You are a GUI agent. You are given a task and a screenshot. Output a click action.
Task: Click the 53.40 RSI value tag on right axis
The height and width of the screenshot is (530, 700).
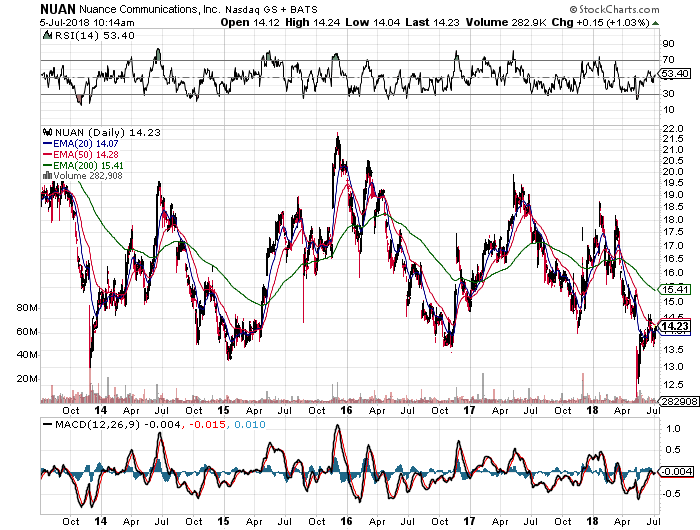click(x=675, y=74)
